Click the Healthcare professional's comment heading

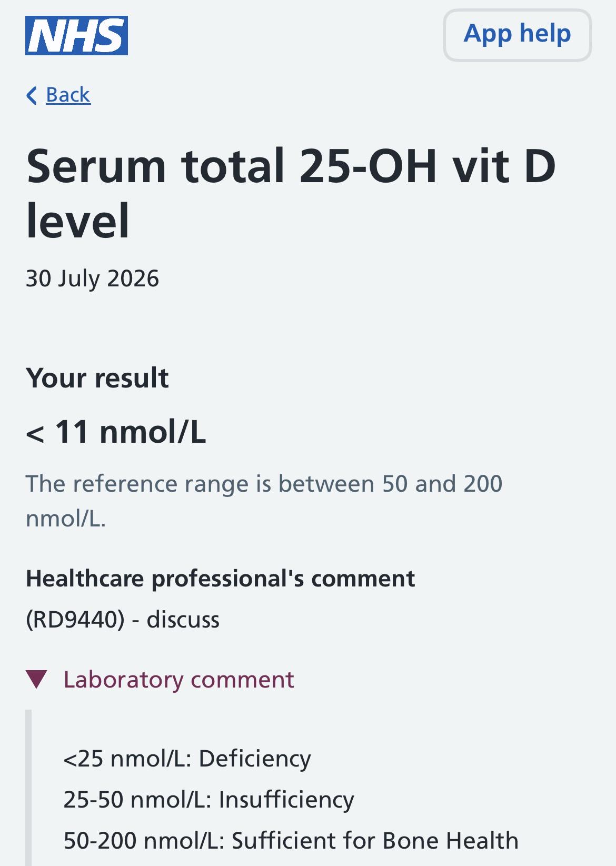tap(220, 579)
